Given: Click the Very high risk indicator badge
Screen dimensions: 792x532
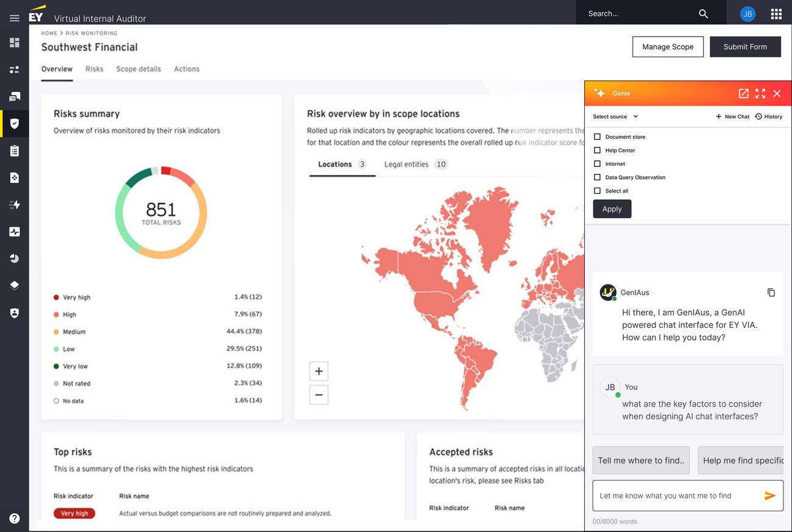Looking at the screenshot, I should pyautogui.click(x=74, y=514).
